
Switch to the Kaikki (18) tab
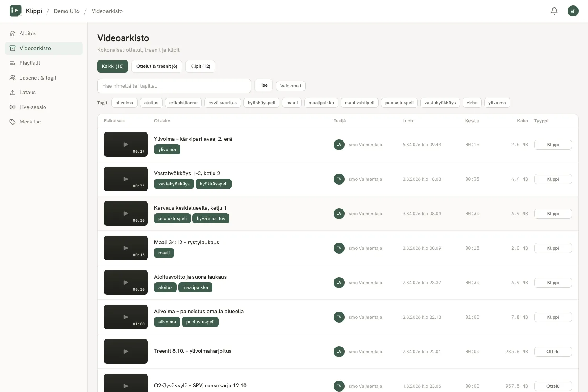[113, 66]
